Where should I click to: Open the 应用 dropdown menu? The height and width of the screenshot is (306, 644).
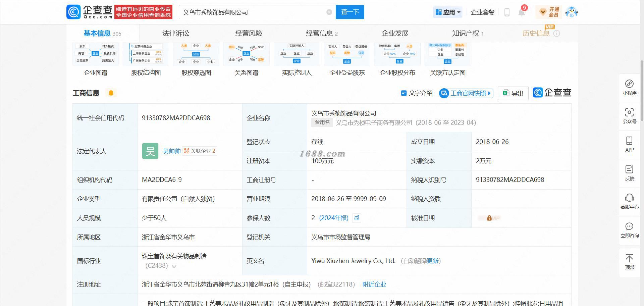coord(448,12)
